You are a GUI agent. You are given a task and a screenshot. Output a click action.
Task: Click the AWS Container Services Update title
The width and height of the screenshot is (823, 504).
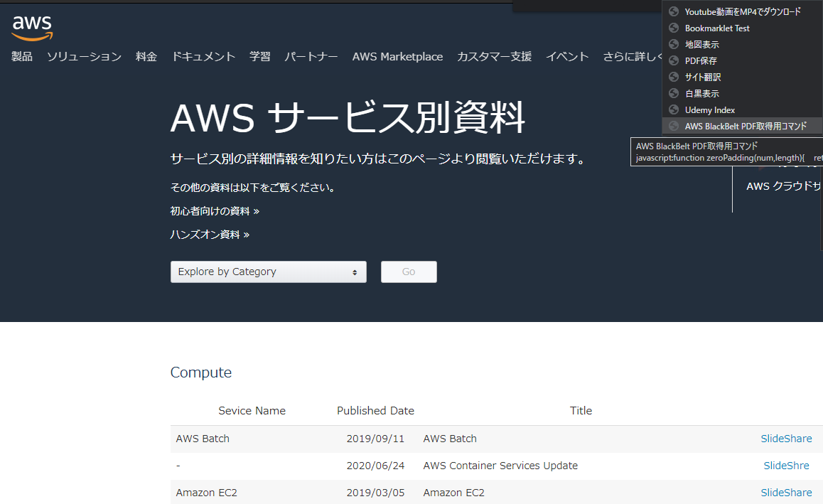[x=500, y=465]
